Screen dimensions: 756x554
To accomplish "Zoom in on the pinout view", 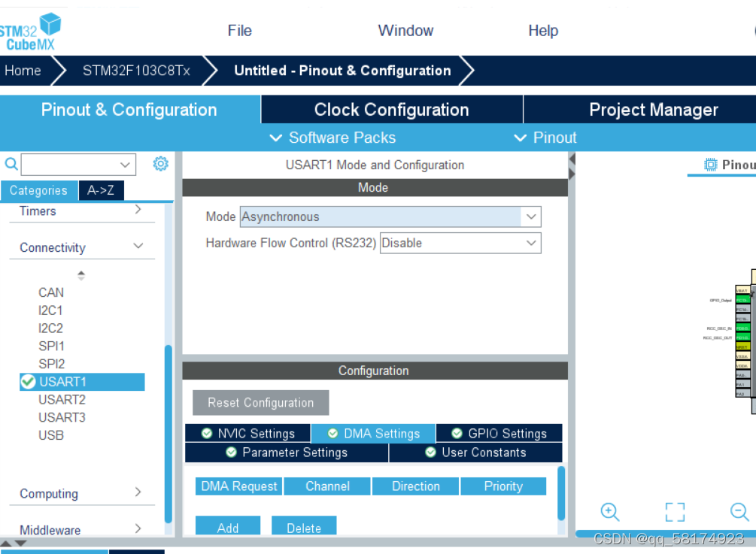I will pyautogui.click(x=610, y=512).
